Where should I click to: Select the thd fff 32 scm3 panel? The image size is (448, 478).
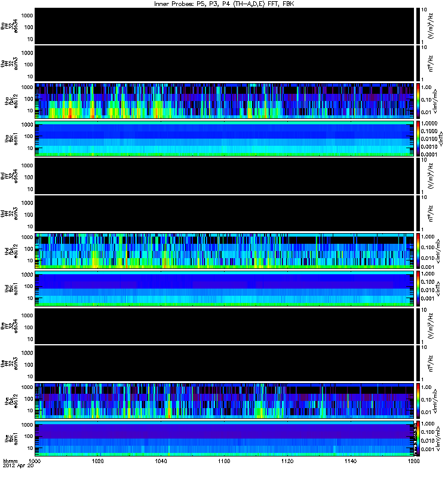[x=225, y=213]
